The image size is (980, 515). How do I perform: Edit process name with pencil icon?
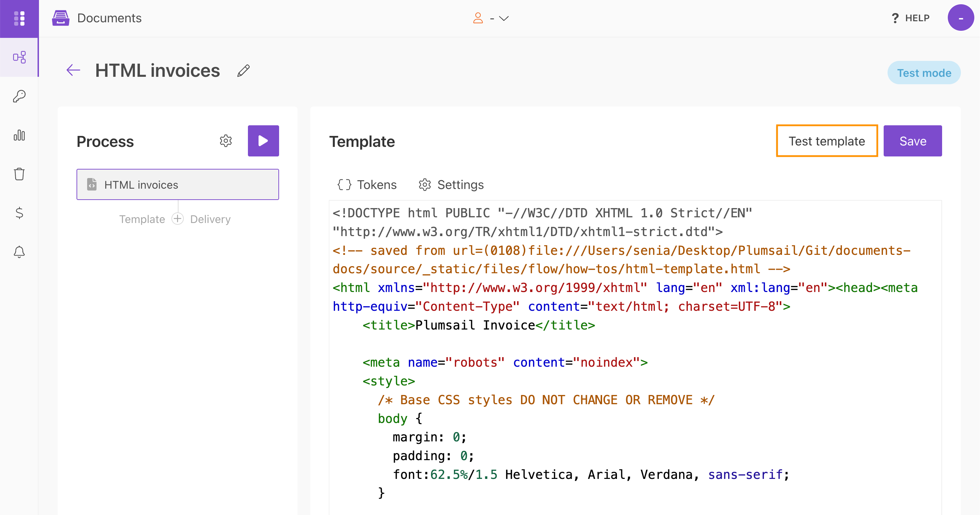pyautogui.click(x=243, y=71)
